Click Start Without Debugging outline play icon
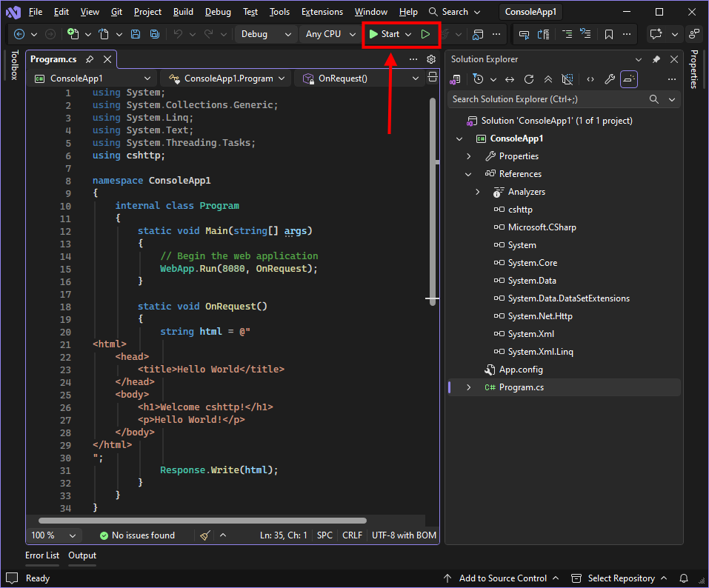709x588 pixels. (x=425, y=34)
